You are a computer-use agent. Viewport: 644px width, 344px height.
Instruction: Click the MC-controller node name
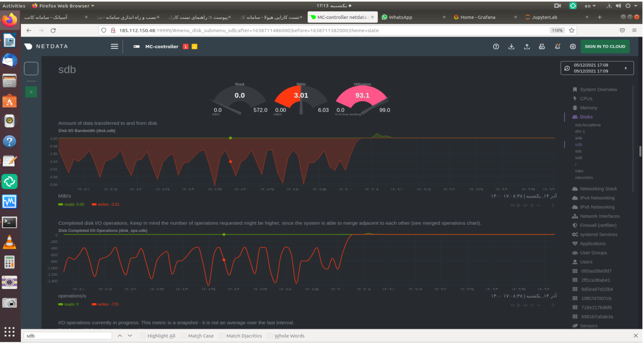click(162, 47)
